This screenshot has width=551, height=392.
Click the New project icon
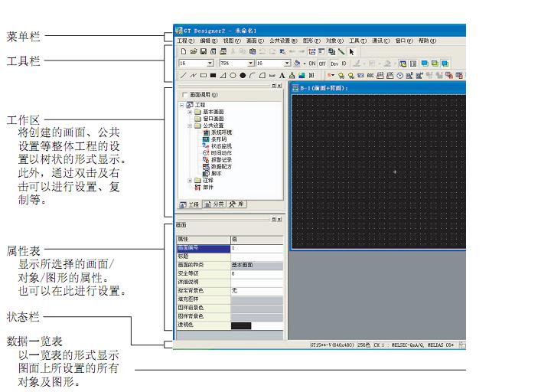(x=184, y=51)
